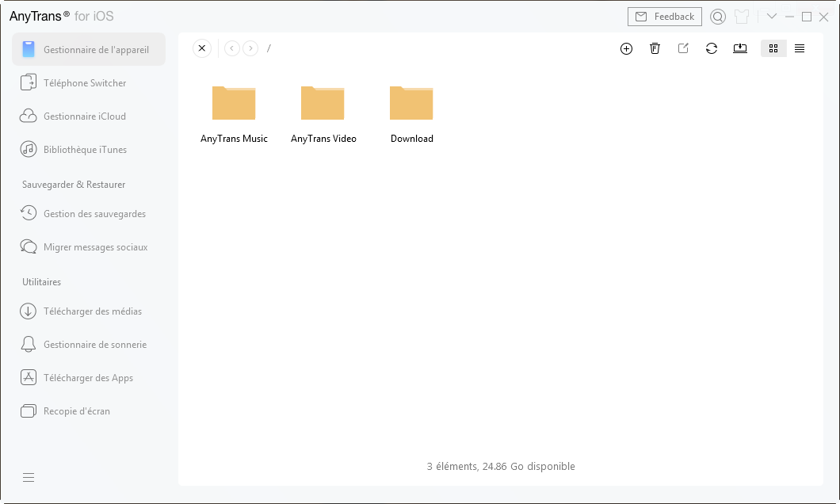840x504 pixels.
Task: Click the hamburger menu icon at sidebar bottom
Action: pos(29,477)
